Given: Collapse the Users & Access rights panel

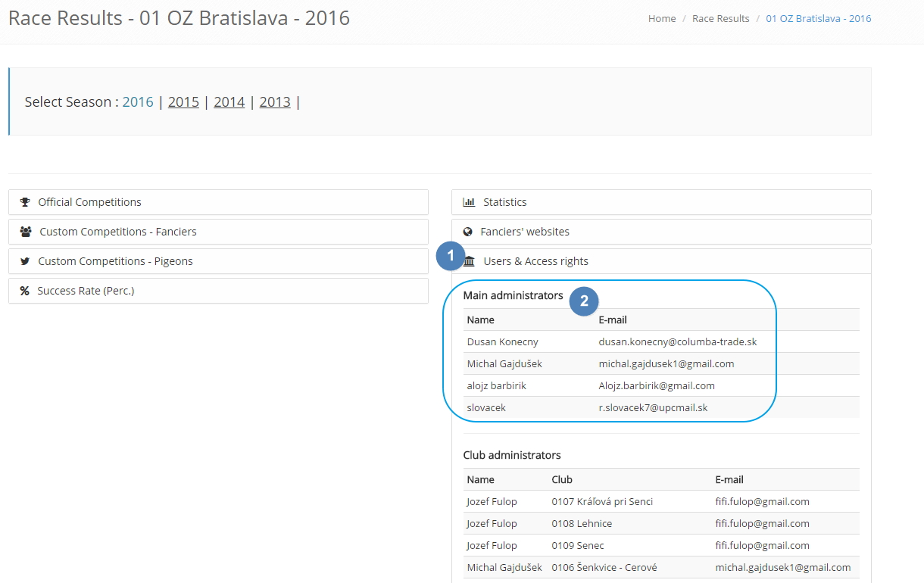Looking at the screenshot, I should pos(535,261).
